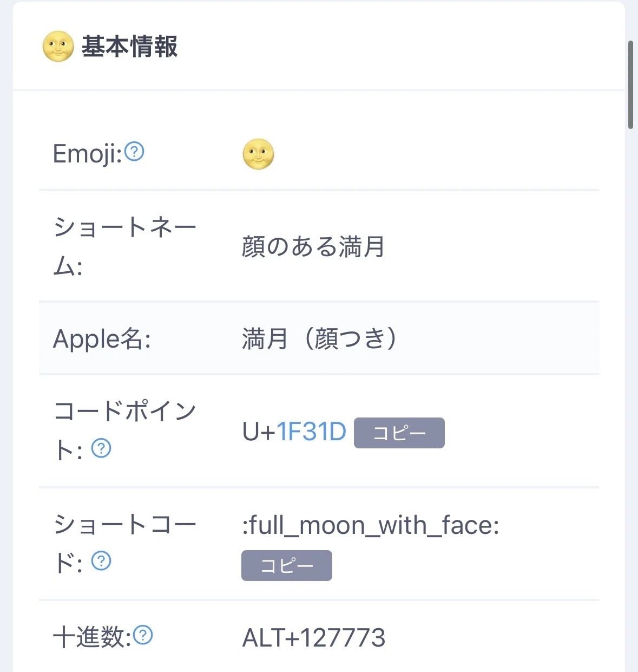The width and height of the screenshot is (638, 672).
Task: Click the help icon next to Emoji label
Action: tap(134, 152)
